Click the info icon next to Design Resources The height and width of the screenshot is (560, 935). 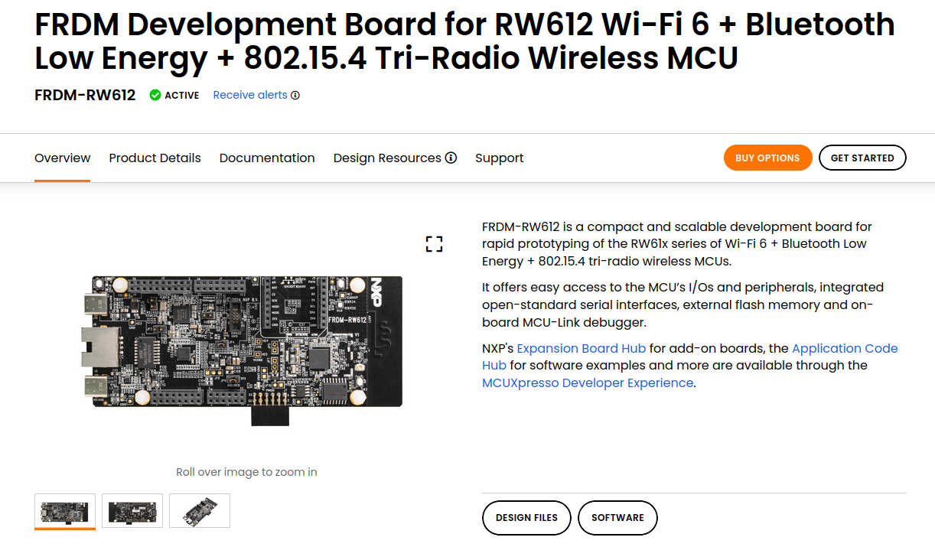(x=451, y=158)
